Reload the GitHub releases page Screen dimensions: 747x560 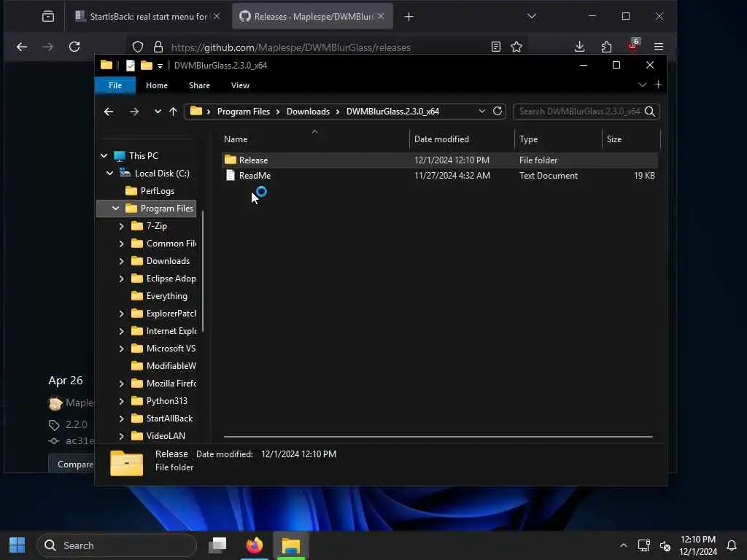pyautogui.click(x=74, y=47)
